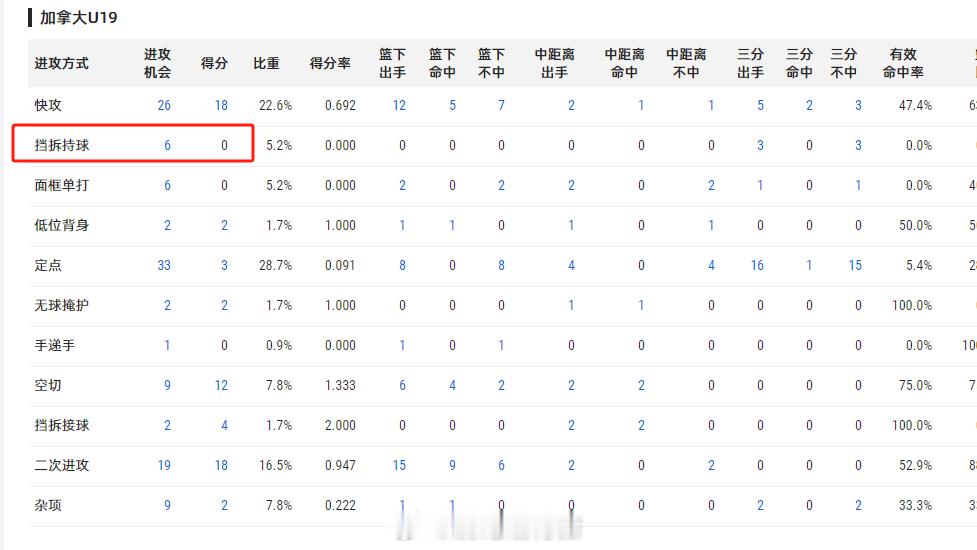Click the 快攻 得分 link 18
The height and width of the screenshot is (550, 977).
pyautogui.click(x=221, y=105)
